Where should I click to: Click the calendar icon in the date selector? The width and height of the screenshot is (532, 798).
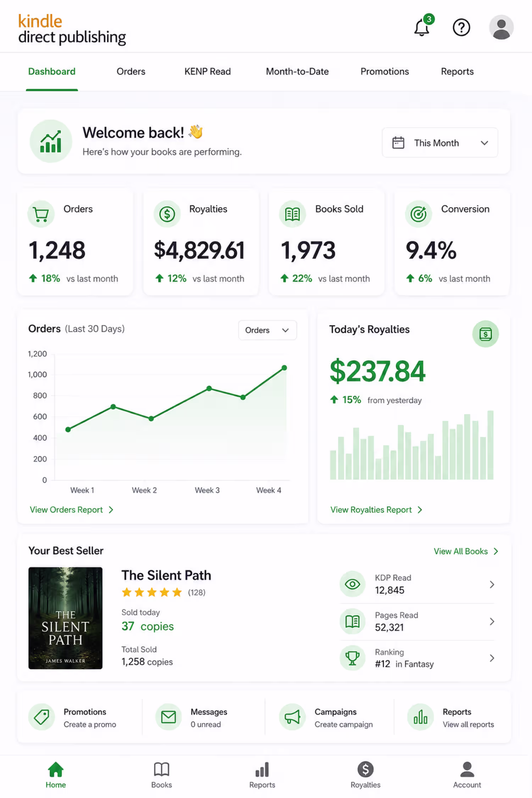pos(398,143)
